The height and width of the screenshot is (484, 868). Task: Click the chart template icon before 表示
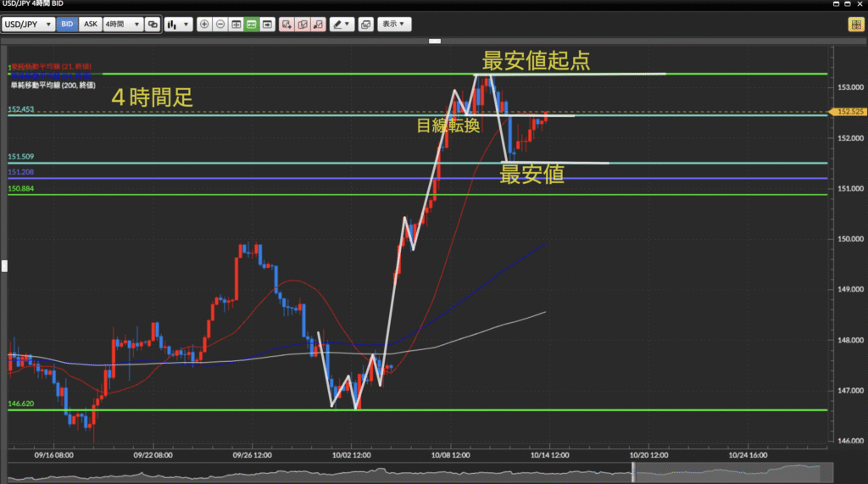(365, 25)
